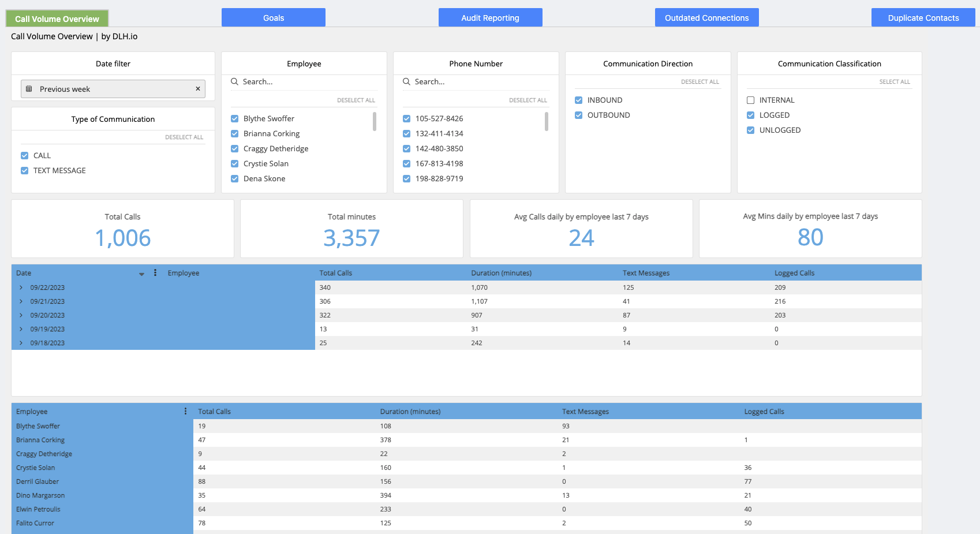Enable the INTERNAL classification checkbox
The width and height of the screenshot is (980, 534).
pos(751,100)
